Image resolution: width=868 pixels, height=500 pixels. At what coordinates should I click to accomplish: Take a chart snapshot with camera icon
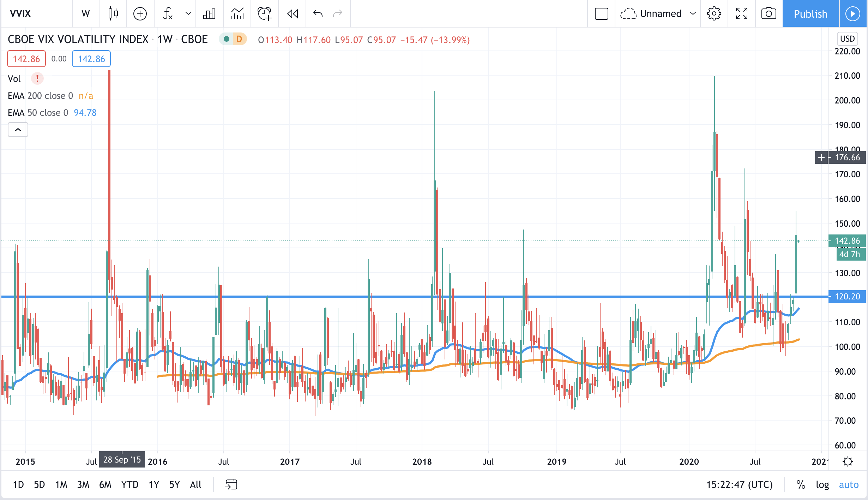[x=768, y=13]
